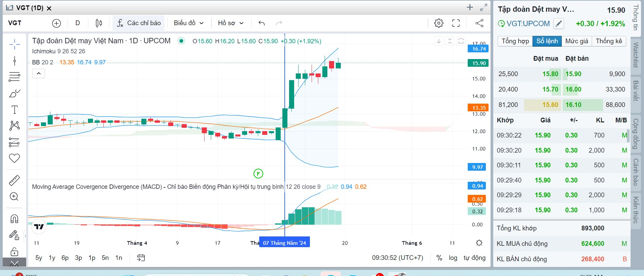Set the 1p time range

(92, 258)
